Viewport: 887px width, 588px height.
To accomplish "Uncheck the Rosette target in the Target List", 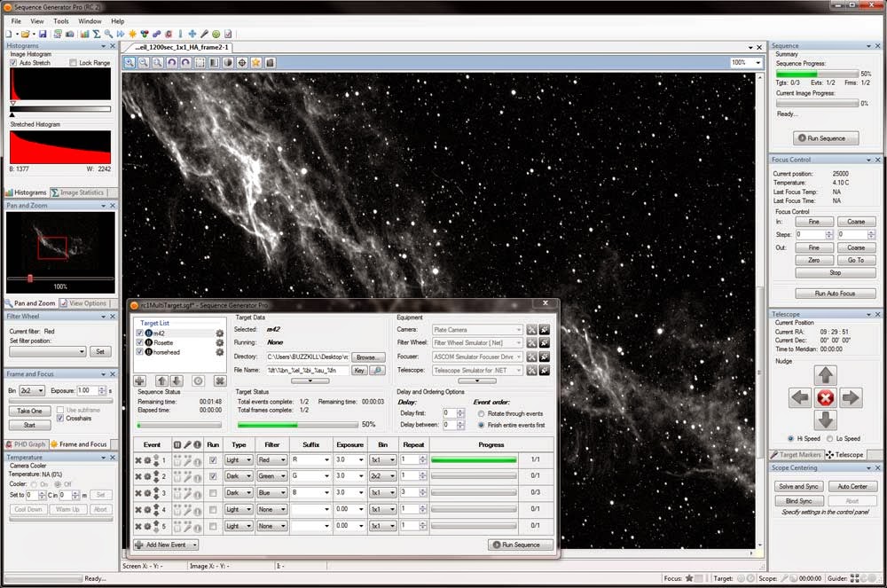I will [x=139, y=342].
